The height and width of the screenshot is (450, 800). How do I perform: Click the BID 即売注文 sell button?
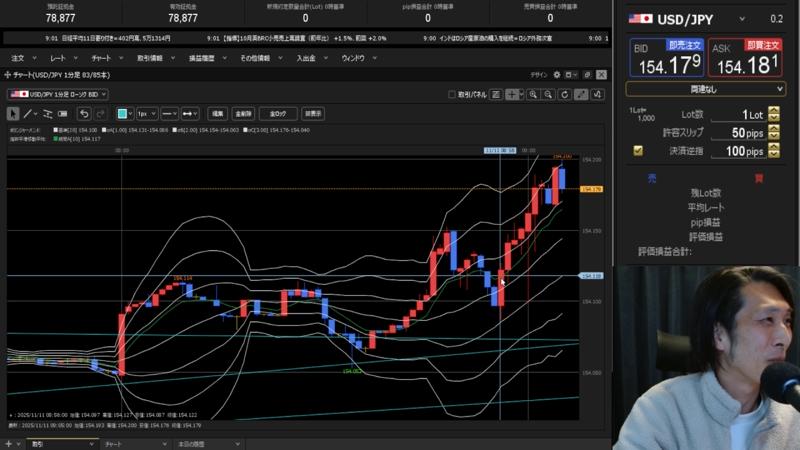(x=665, y=59)
